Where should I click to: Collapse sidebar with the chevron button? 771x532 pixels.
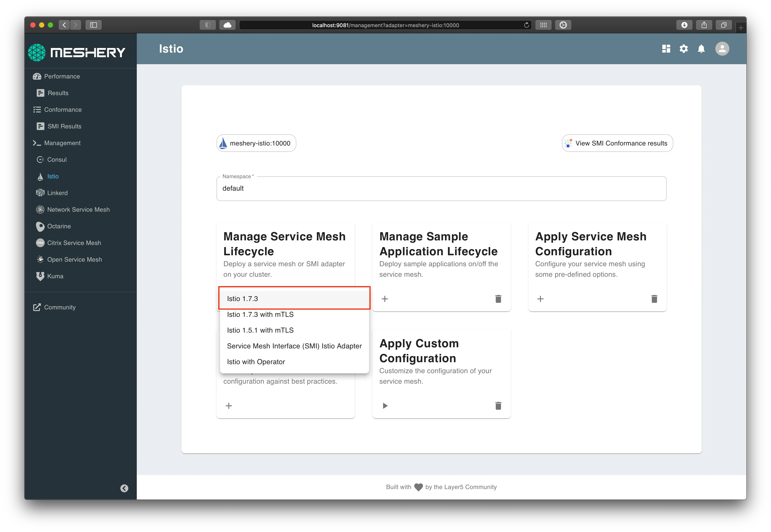tap(124, 488)
